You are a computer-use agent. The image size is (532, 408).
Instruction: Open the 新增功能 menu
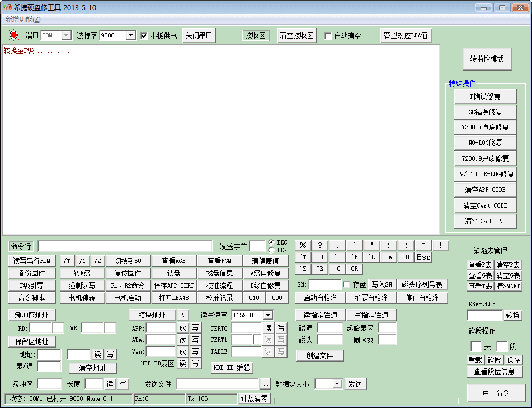[x=23, y=19]
